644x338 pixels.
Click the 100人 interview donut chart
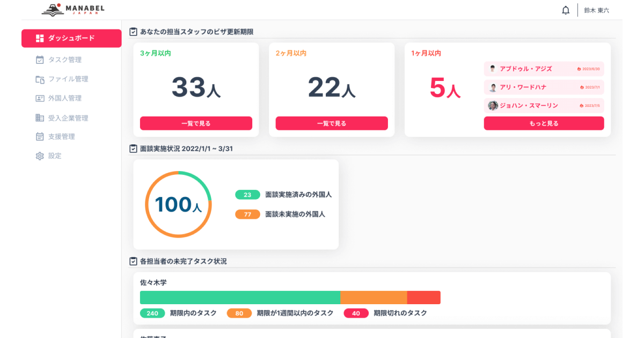178,204
